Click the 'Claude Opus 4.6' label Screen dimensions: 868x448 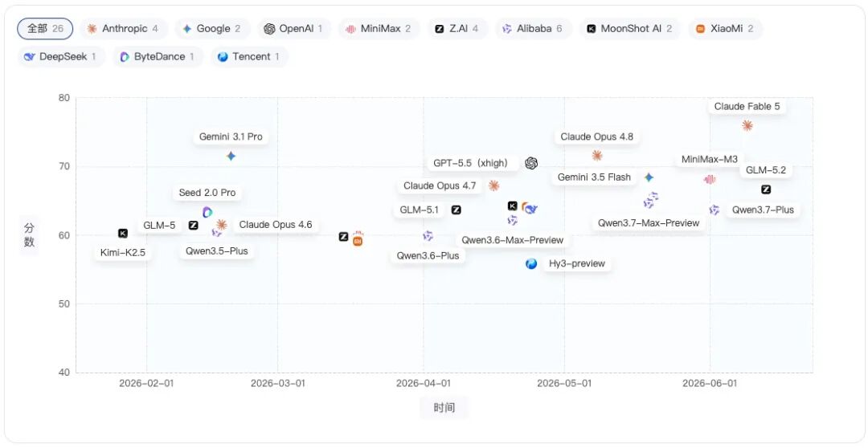[x=276, y=225]
